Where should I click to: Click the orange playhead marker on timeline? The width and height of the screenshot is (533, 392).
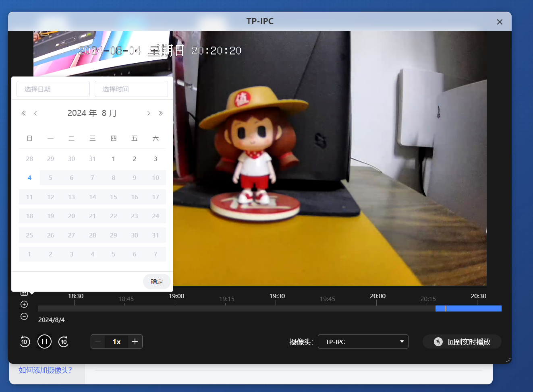pos(445,308)
